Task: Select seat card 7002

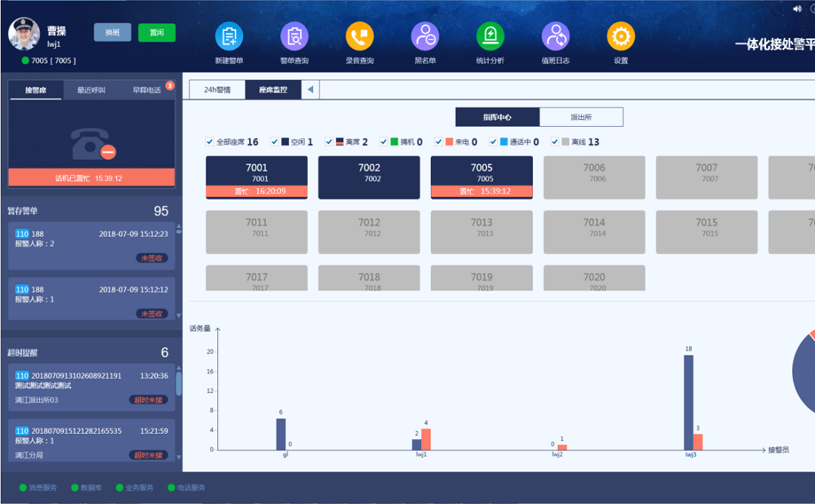Action: tap(369, 177)
